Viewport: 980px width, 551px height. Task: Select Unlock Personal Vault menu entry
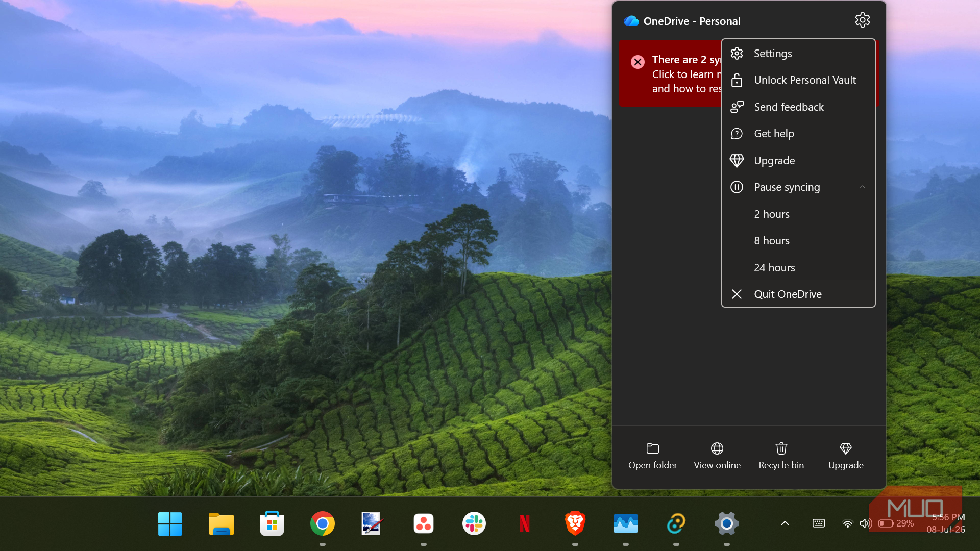(798, 80)
